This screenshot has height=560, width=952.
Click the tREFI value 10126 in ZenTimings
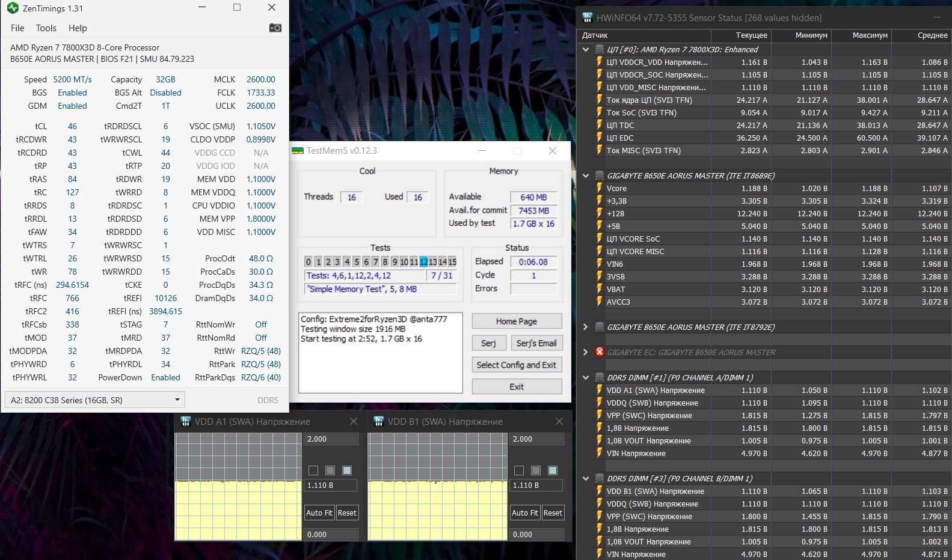tap(165, 298)
